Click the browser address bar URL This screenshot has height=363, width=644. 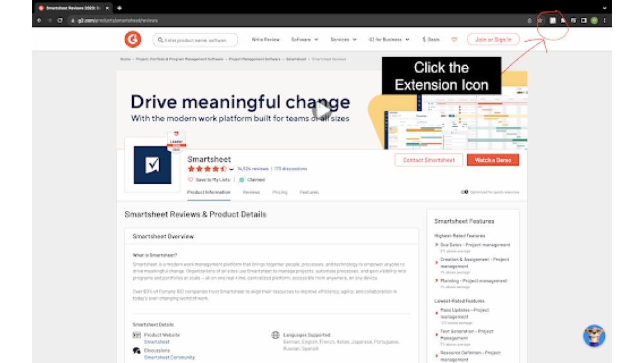pos(117,21)
